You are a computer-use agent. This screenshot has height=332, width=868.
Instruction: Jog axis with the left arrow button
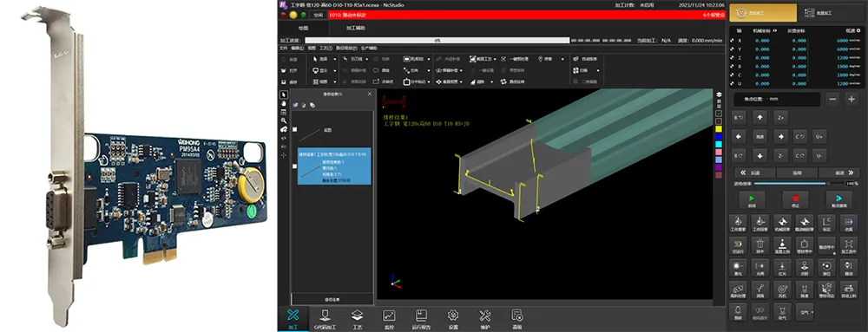pyautogui.click(x=739, y=136)
